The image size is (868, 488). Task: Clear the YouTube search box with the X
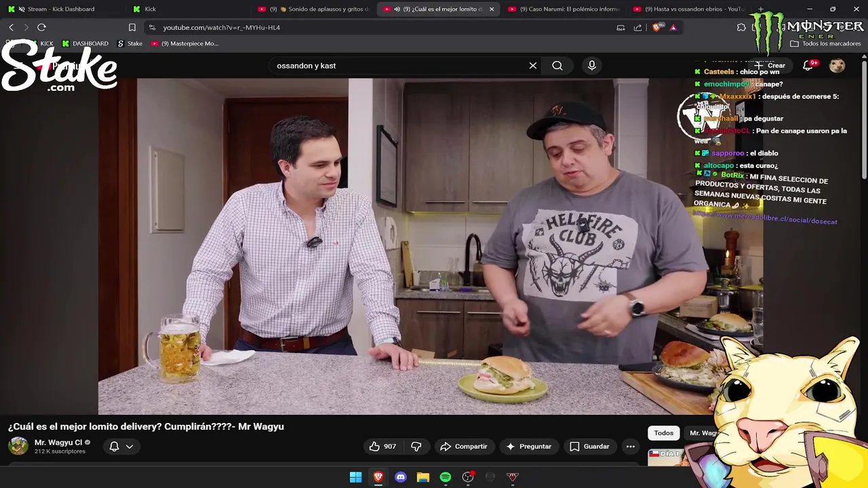(x=533, y=66)
